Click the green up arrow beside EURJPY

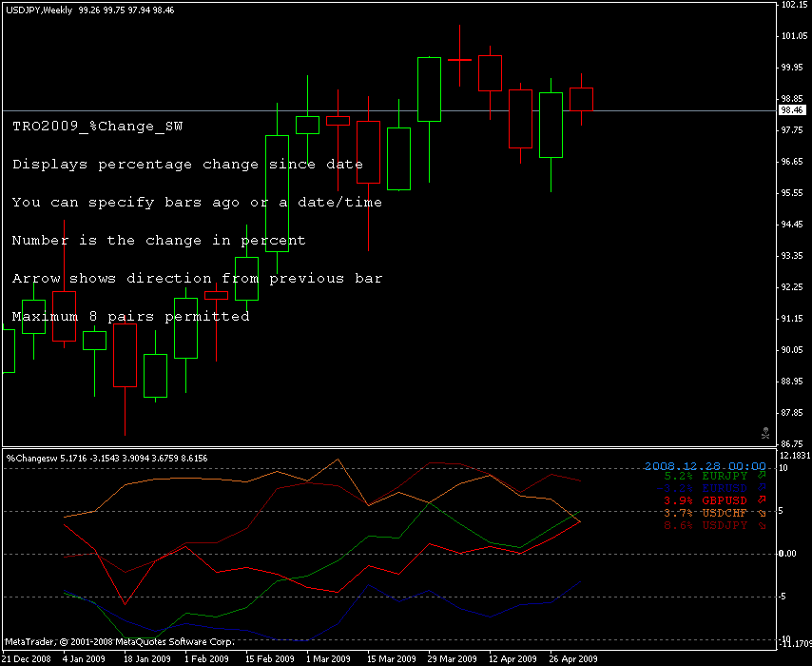(x=761, y=475)
